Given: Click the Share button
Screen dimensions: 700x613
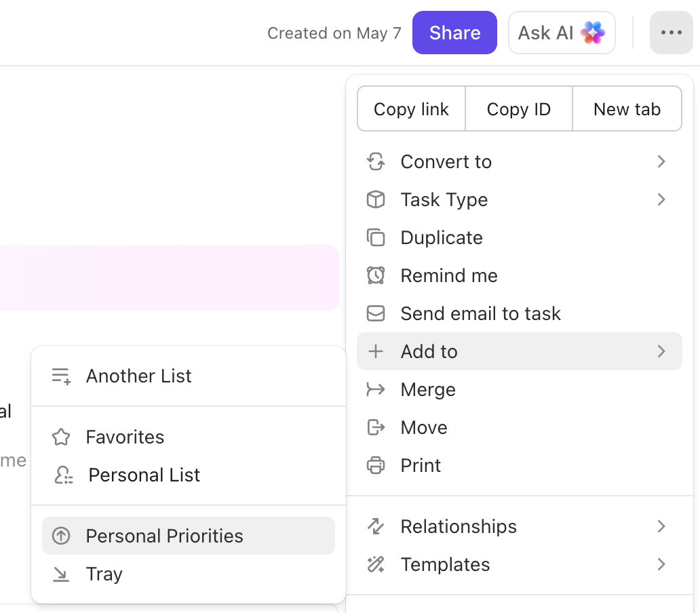Looking at the screenshot, I should click(x=454, y=32).
